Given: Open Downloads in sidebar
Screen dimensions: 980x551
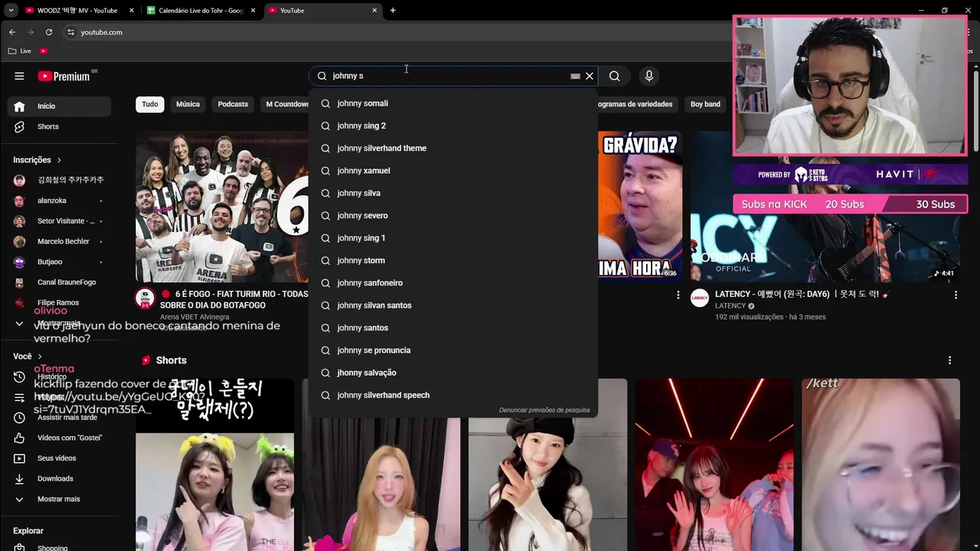Looking at the screenshot, I should pyautogui.click(x=59, y=478).
